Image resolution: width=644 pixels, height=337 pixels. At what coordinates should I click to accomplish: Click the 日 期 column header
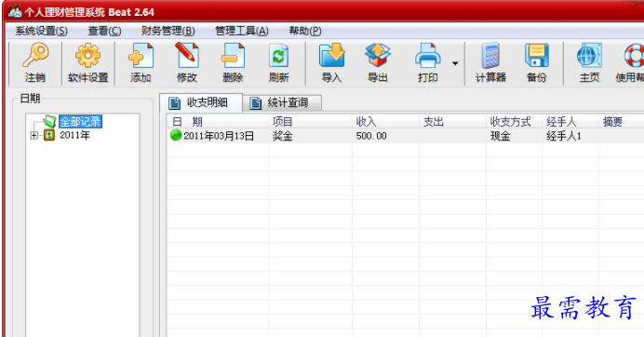218,122
